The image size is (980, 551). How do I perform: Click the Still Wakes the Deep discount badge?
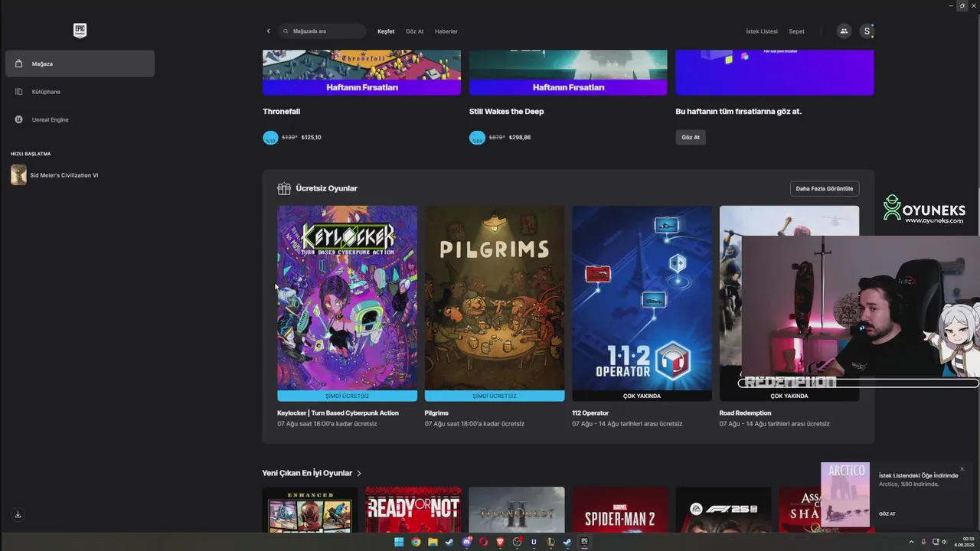(477, 138)
